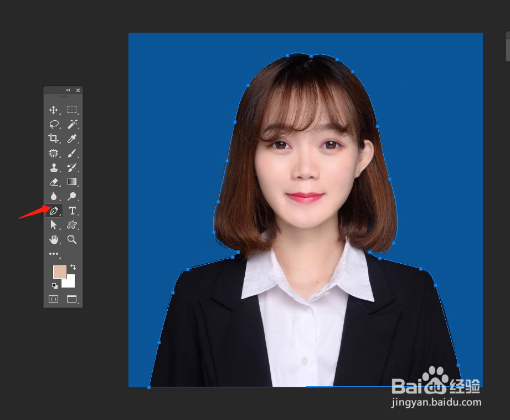Toggle Quick Mask mode
The width and height of the screenshot is (510, 420).
click(x=53, y=299)
